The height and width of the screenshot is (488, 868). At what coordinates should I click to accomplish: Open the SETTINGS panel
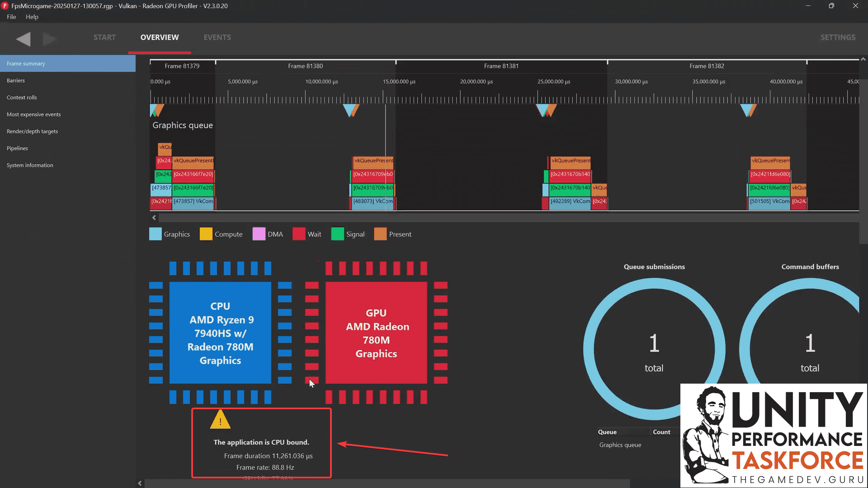(838, 37)
